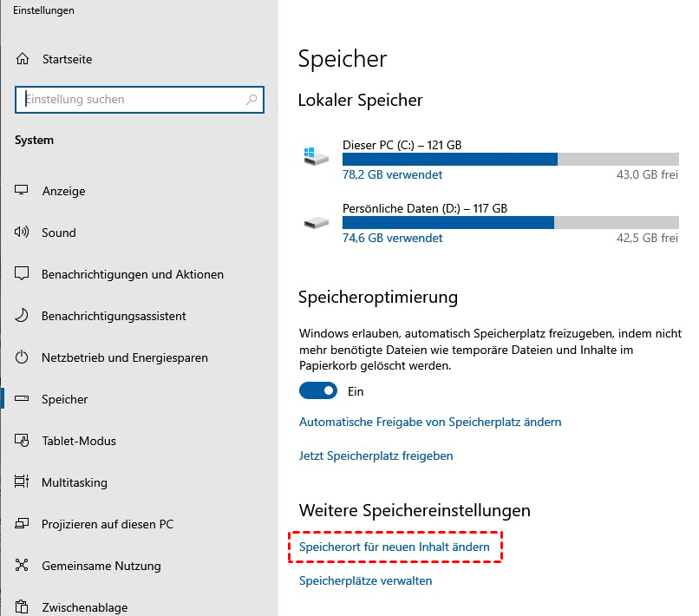699x616 pixels.
Task: Click the magnifier icon in search box
Action: point(252,100)
